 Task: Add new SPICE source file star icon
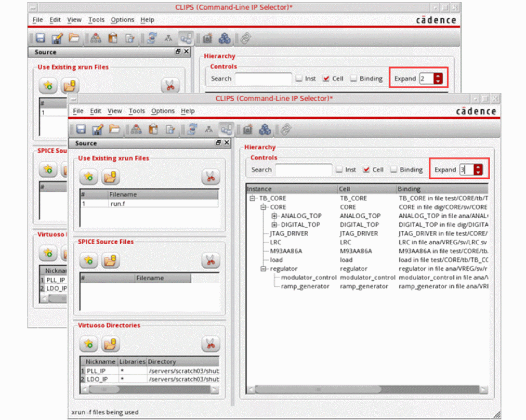tap(88, 260)
